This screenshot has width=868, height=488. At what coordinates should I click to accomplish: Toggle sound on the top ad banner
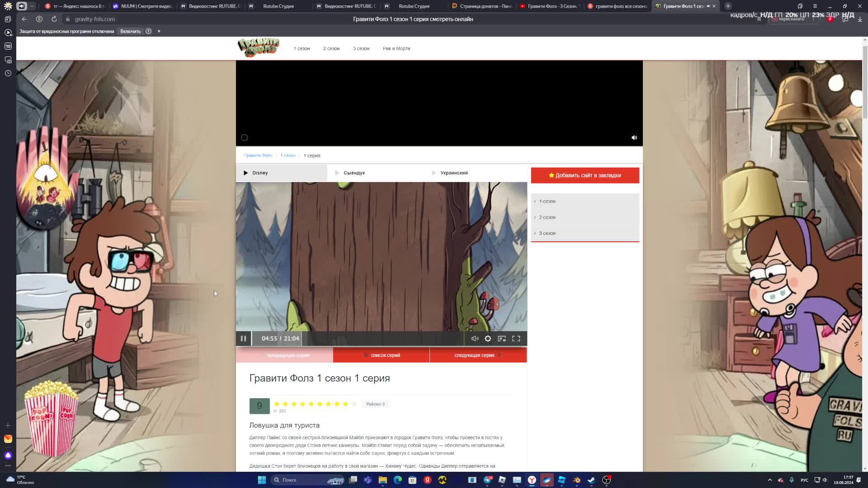click(634, 138)
